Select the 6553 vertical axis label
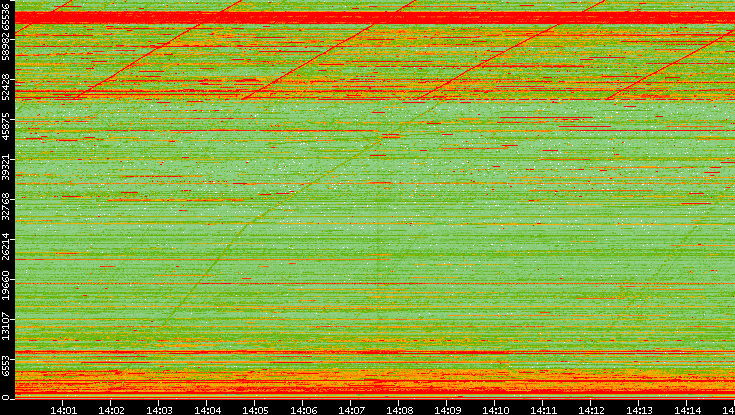Image resolution: width=735 pixels, height=415 pixels. coord(5,365)
